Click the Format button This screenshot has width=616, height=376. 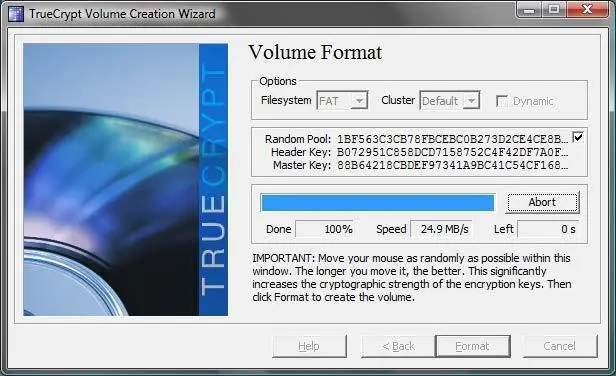pyautogui.click(x=473, y=346)
